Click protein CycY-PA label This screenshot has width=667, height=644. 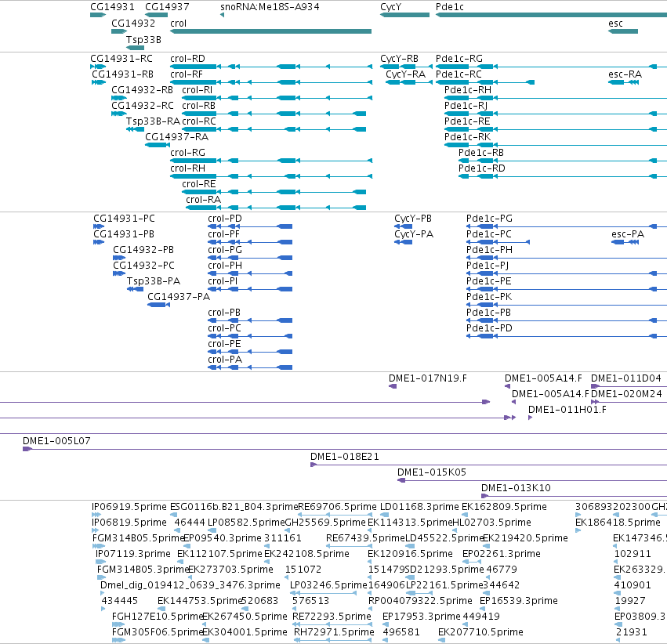click(x=414, y=233)
